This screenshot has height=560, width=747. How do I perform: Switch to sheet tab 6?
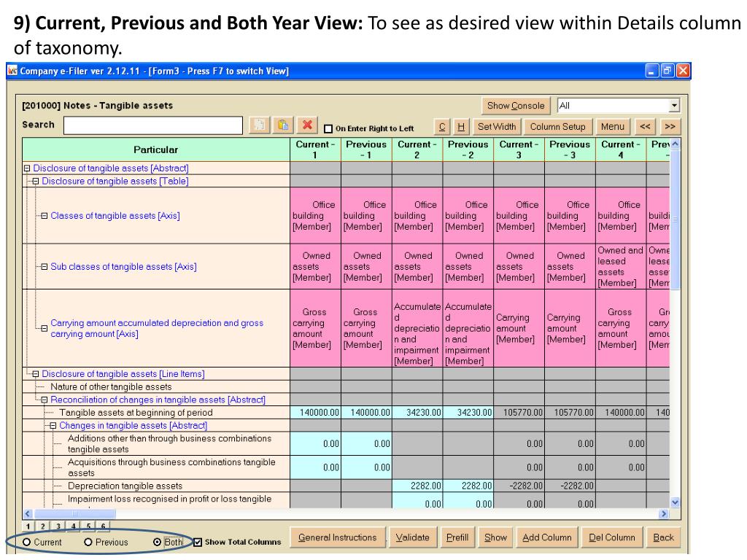click(x=103, y=526)
